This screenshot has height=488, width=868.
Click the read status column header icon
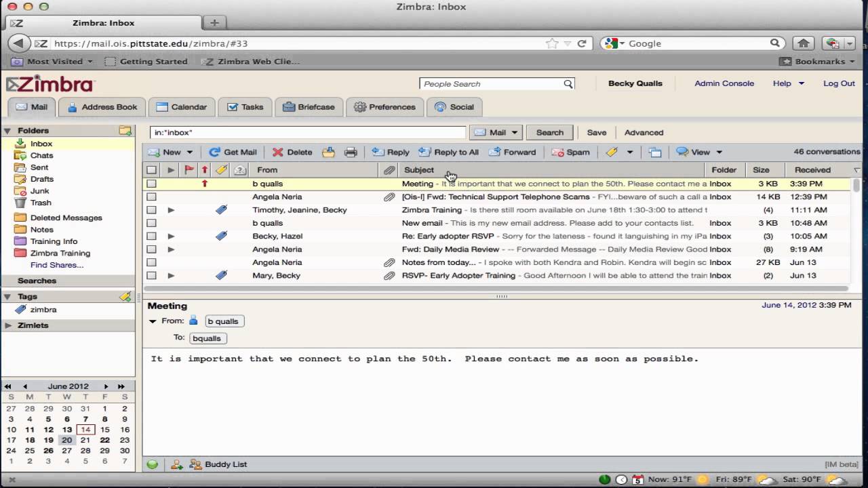pyautogui.click(x=239, y=170)
